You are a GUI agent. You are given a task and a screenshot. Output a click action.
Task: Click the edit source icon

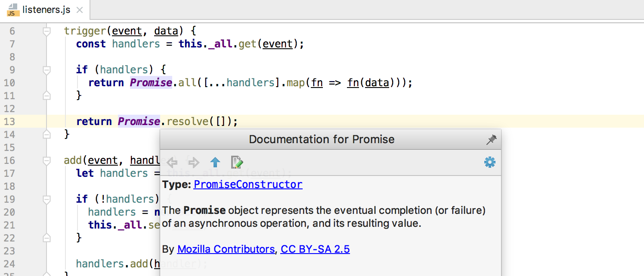pyautogui.click(x=237, y=163)
